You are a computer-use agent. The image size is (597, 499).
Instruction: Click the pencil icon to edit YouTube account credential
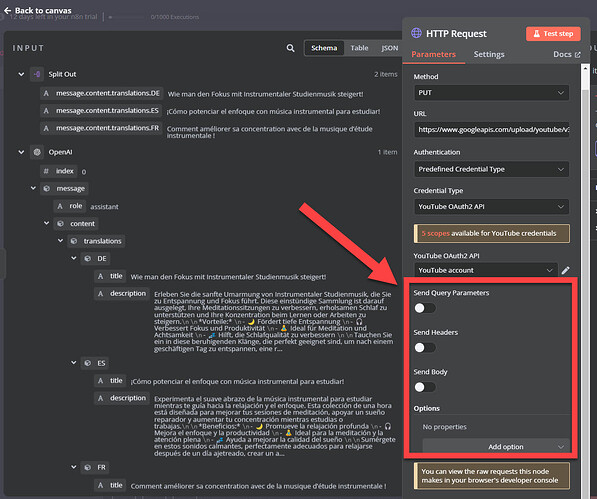pyautogui.click(x=565, y=270)
